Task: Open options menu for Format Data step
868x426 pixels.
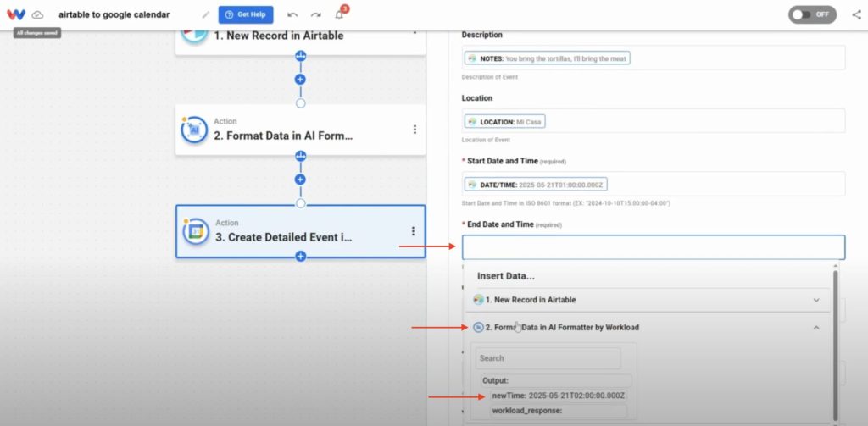Action: point(415,130)
